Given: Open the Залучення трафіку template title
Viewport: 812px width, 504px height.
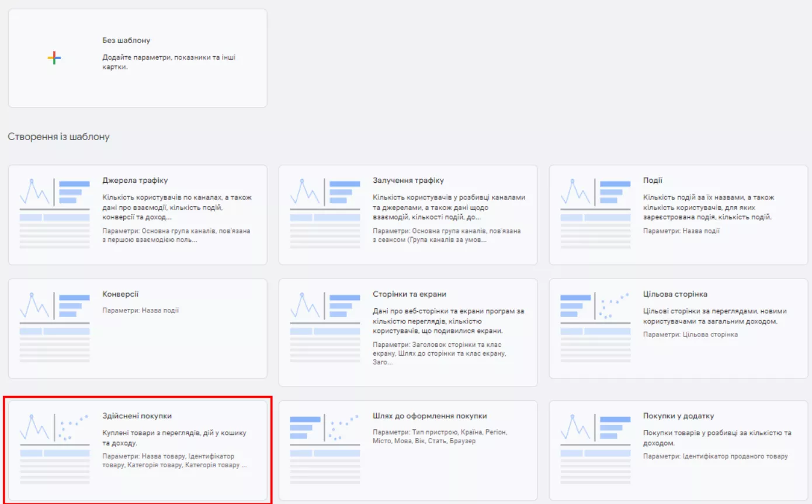Looking at the screenshot, I should (x=408, y=180).
